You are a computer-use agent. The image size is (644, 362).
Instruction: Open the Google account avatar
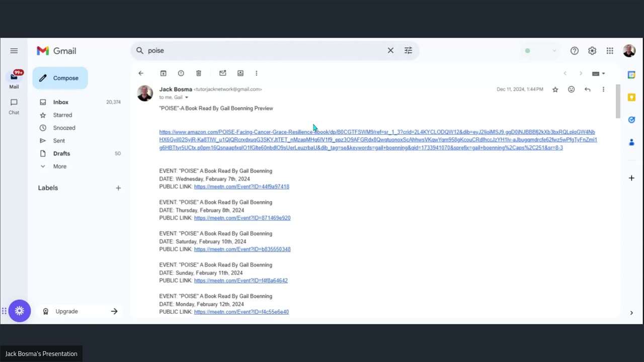629,51
